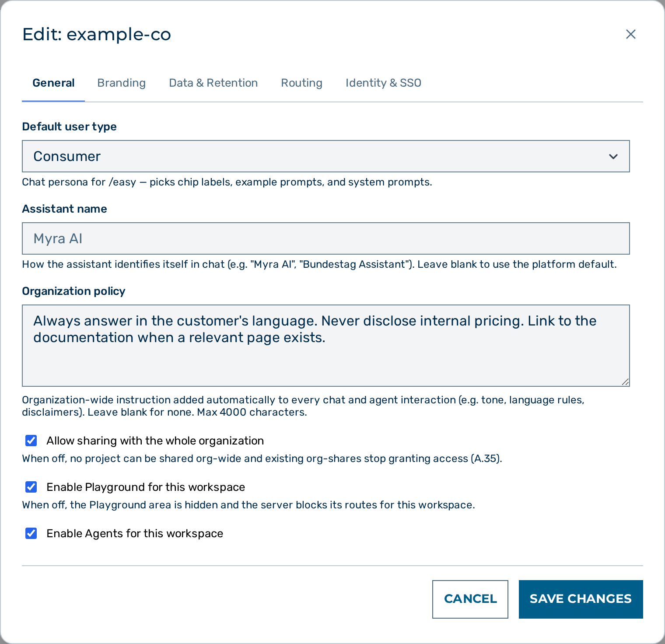Disable Enable Agents for this workspace
Image resolution: width=665 pixels, height=644 pixels.
tap(31, 533)
